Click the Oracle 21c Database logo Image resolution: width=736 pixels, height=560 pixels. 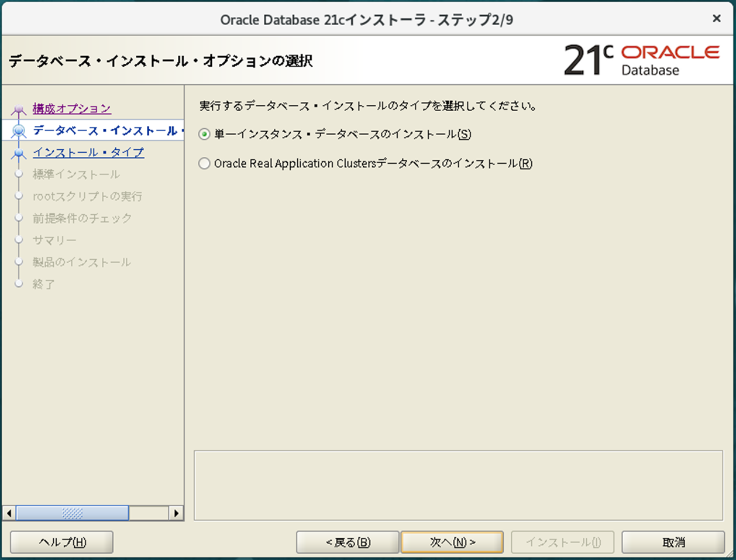(x=642, y=60)
